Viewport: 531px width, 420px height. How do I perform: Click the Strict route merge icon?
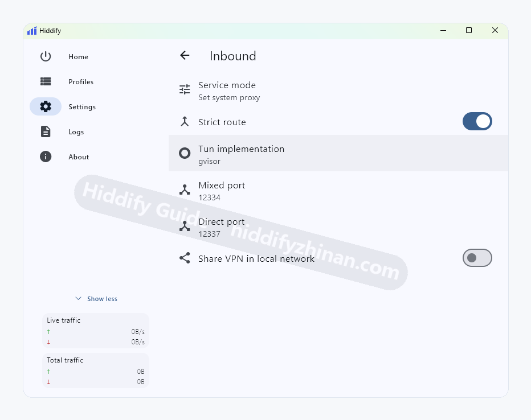tap(185, 121)
